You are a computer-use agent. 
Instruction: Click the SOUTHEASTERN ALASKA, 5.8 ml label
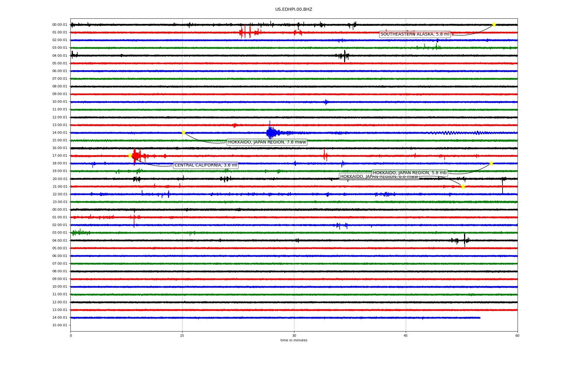coord(415,34)
